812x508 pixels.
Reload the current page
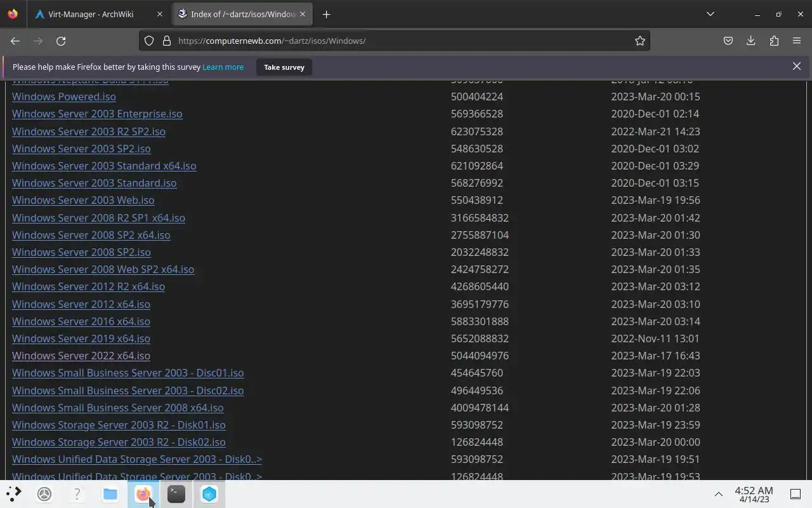(x=61, y=41)
